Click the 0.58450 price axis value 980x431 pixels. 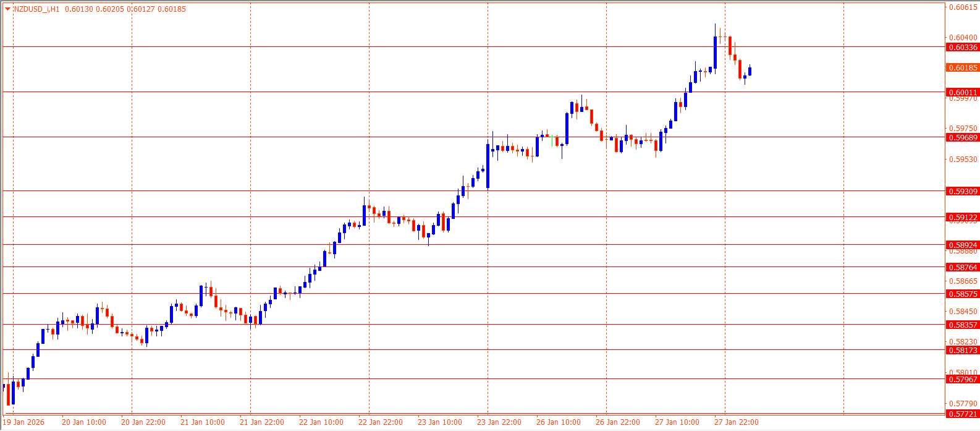pyautogui.click(x=963, y=311)
